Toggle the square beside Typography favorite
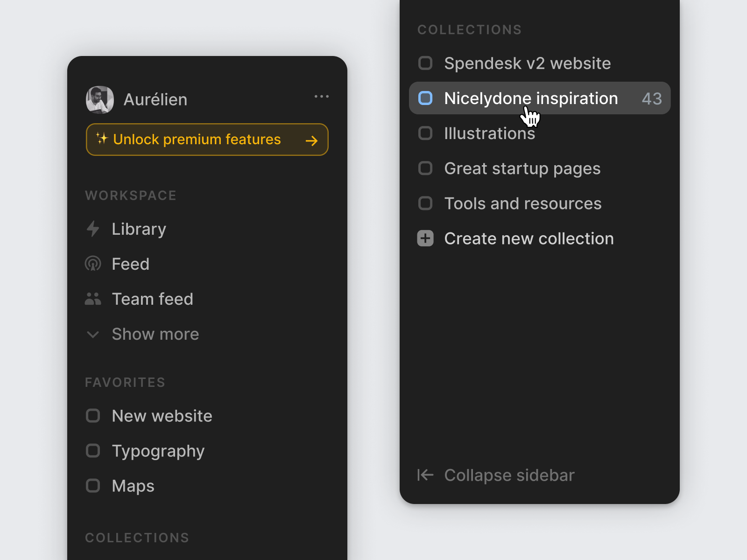This screenshot has height=560, width=747. [x=93, y=451]
